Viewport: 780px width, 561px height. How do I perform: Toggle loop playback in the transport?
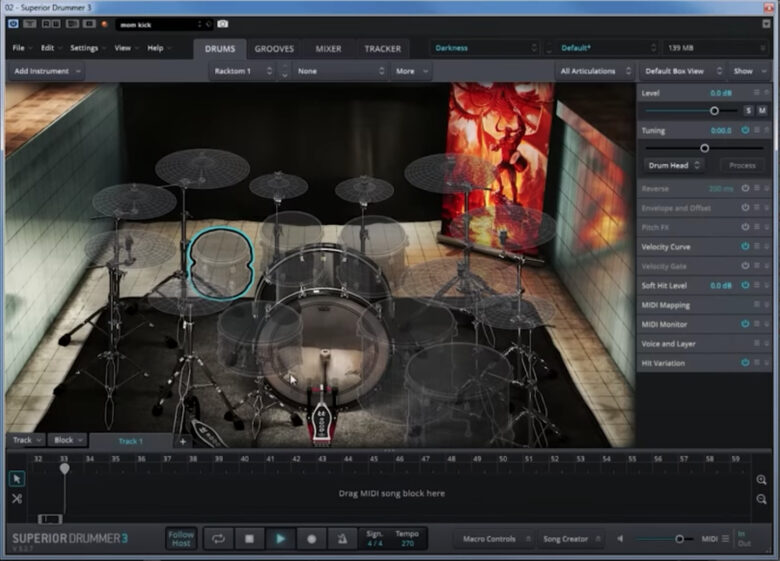point(218,539)
